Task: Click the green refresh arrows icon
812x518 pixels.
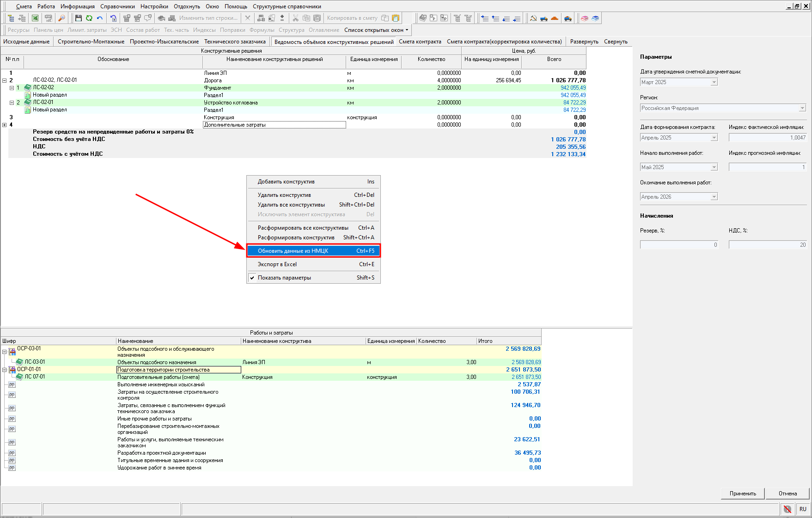Action: pyautogui.click(x=89, y=18)
